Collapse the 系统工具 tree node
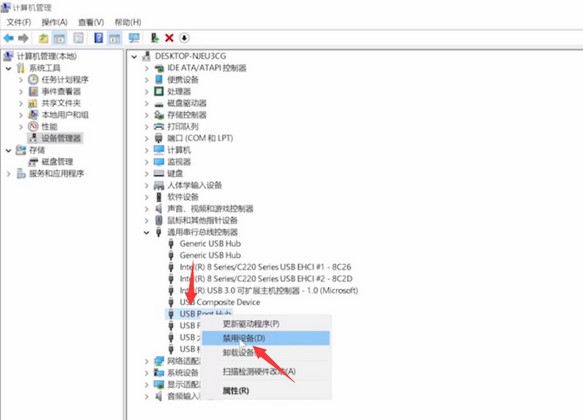Screen dimensions: 583x420 point(9,68)
